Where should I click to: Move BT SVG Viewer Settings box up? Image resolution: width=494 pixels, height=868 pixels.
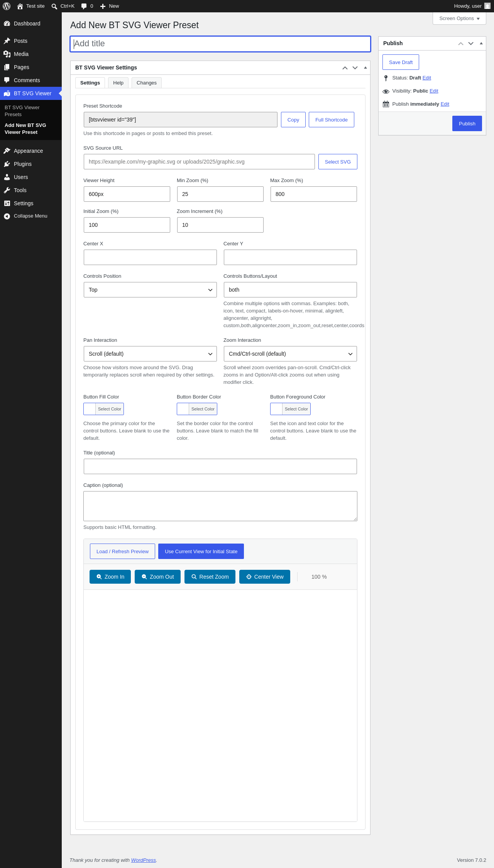click(x=345, y=68)
